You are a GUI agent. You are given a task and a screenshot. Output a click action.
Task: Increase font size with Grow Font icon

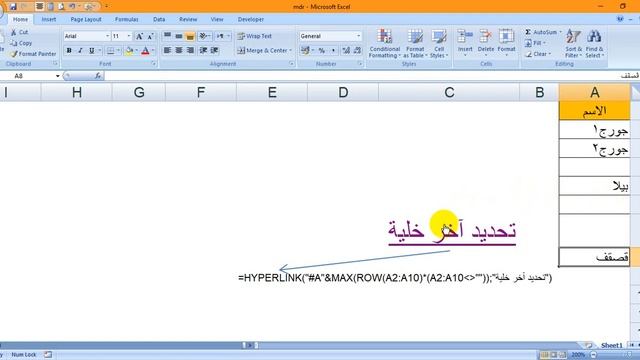(x=139, y=36)
